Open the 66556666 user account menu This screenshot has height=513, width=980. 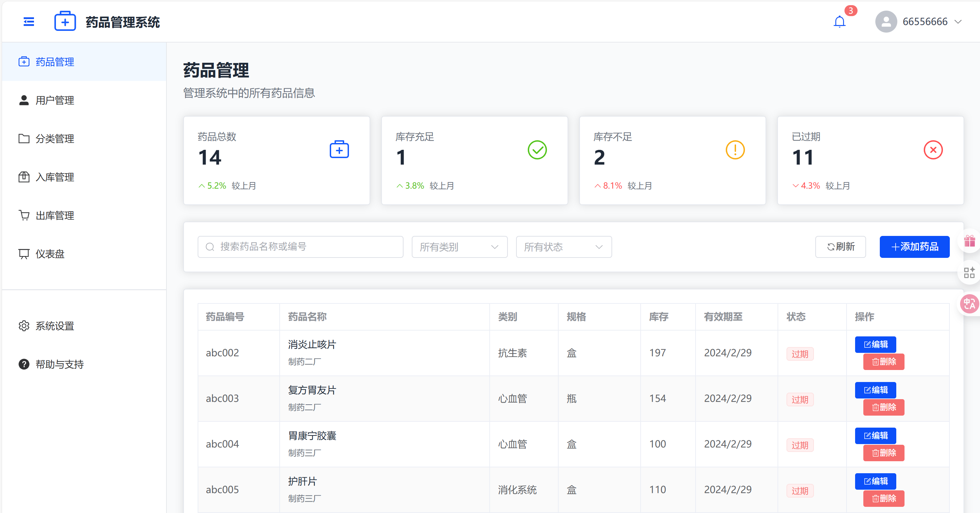point(924,22)
